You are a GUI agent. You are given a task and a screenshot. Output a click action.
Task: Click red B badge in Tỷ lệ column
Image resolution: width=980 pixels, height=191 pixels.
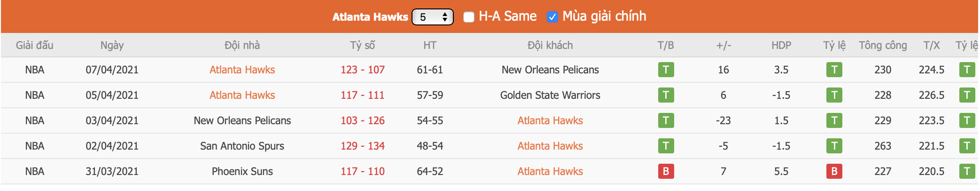tap(834, 171)
